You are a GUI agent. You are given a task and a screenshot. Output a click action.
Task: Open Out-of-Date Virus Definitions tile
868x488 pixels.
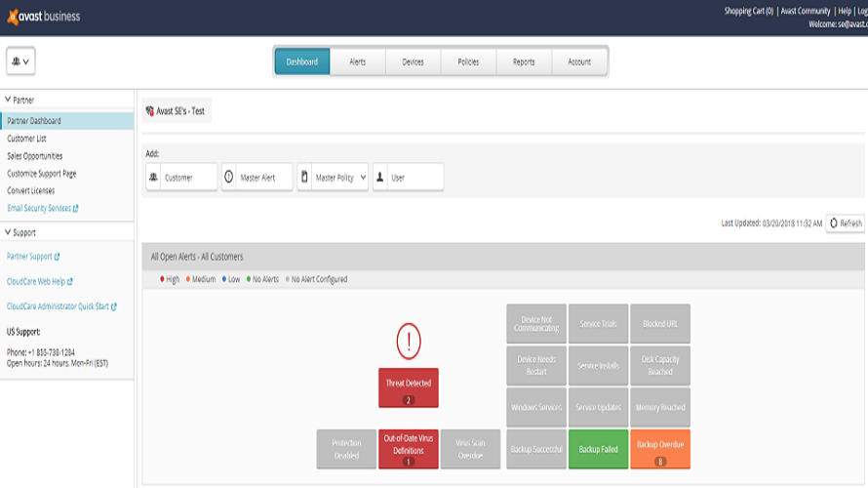(x=409, y=449)
